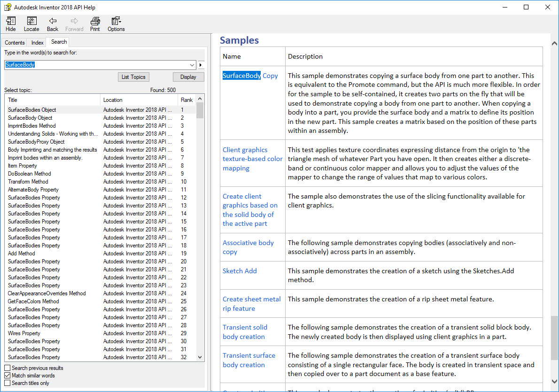The image size is (559, 392).
Task: Enable Search titles only checkbox
Action: click(x=8, y=383)
